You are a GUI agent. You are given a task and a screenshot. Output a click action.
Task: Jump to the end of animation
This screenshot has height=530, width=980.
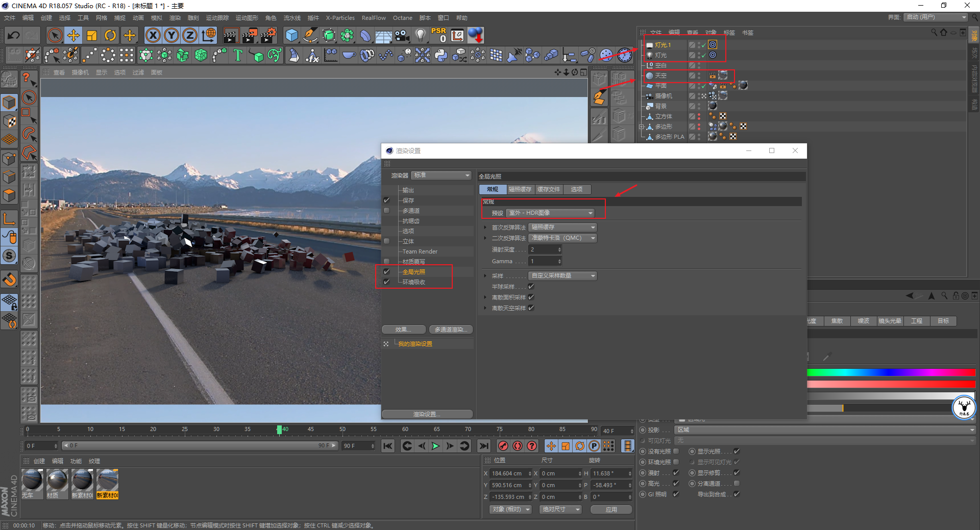(x=484, y=446)
